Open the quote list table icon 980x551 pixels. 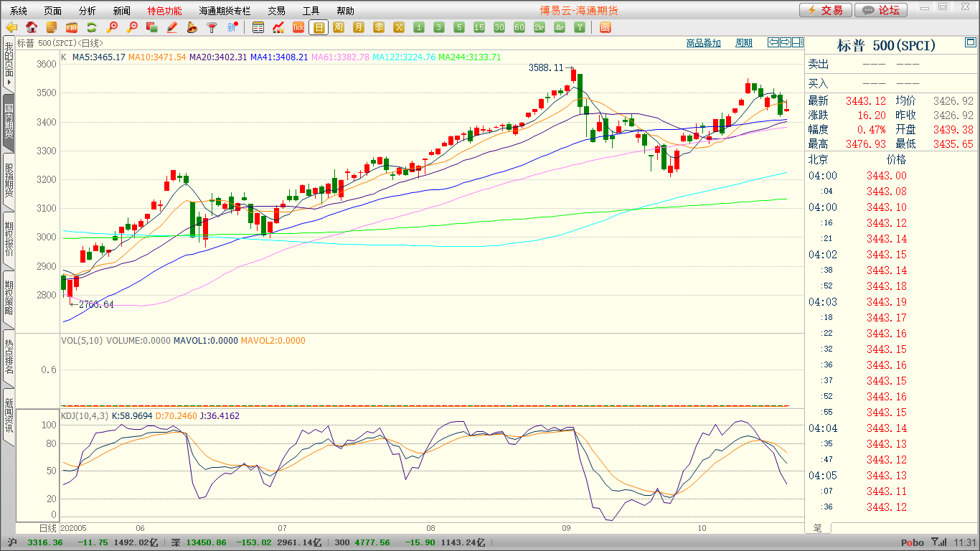pyautogui.click(x=258, y=27)
